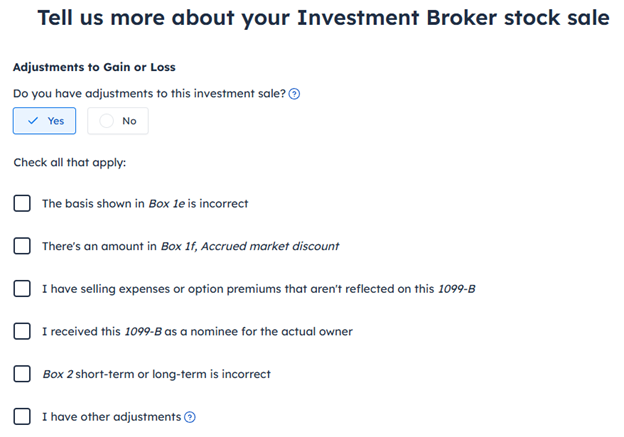Click label text about selling expenses not on 1099-B
Image resolution: width=624 pixels, height=437 pixels.
point(259,289)
